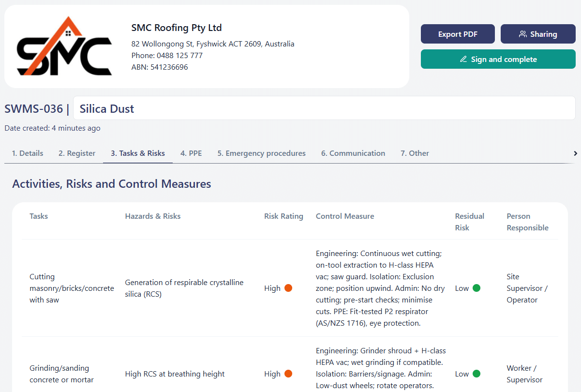Viewport: 581px width, 392px height.
Task: Click green Low residual dot for grinding
Action: point(477,374)
